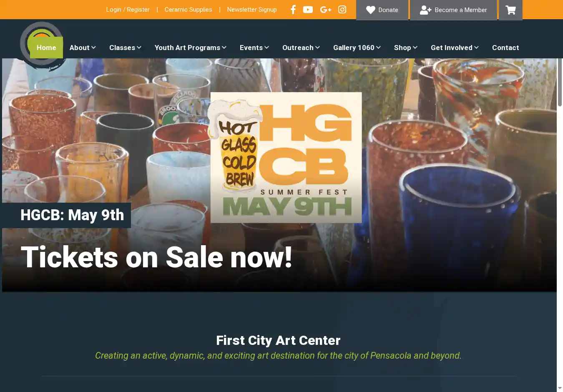Click the Newsletter Signup link
563x392 pixels.
(x=252, y=10)
